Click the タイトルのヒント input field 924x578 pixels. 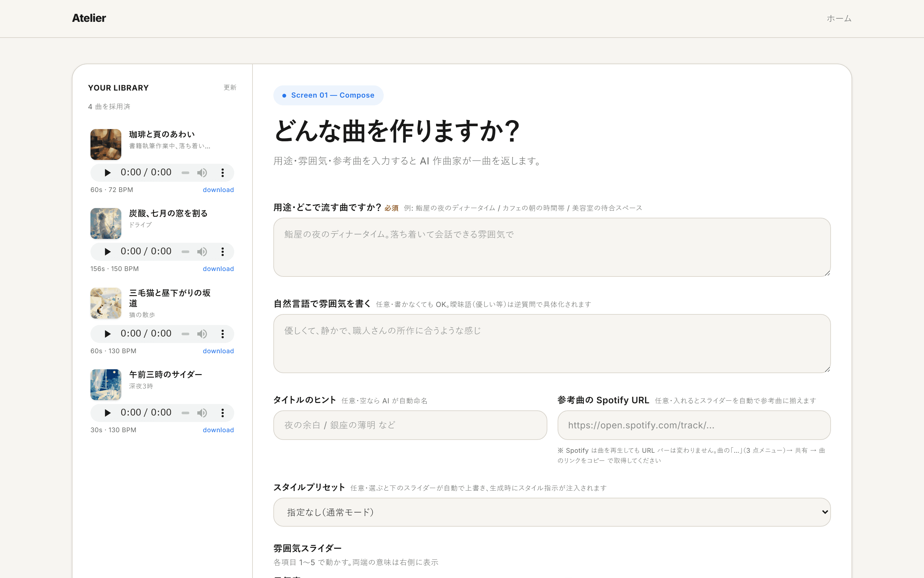point(410,425)
